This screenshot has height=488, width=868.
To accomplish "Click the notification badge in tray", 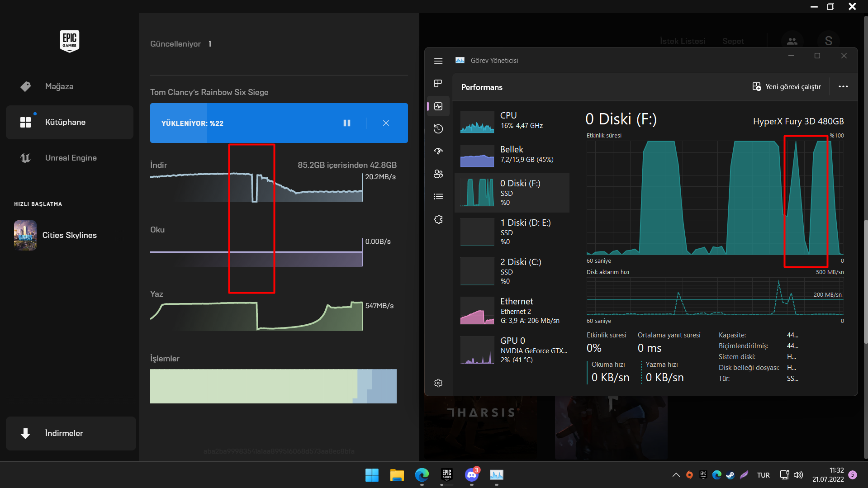I will pos(853,475).
